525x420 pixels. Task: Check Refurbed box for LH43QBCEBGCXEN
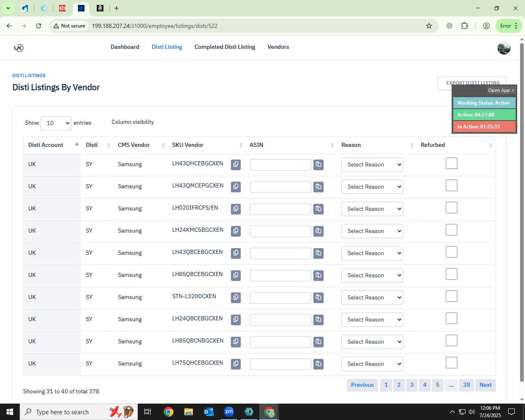point(451,252)
